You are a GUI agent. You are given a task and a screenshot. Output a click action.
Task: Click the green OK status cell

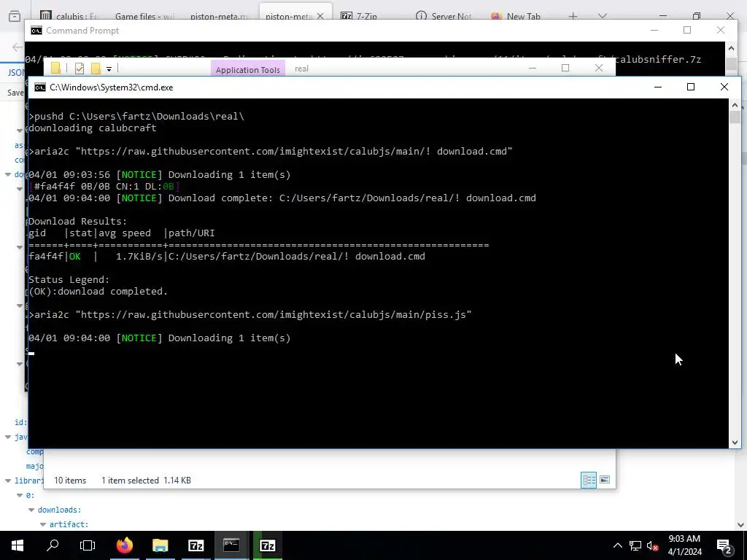pos(75,257)
